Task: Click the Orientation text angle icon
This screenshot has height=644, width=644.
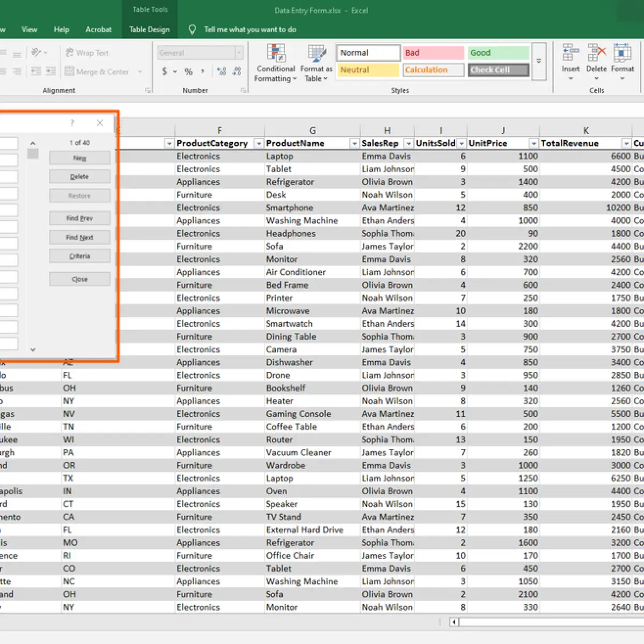Action: tap(36, 53)
